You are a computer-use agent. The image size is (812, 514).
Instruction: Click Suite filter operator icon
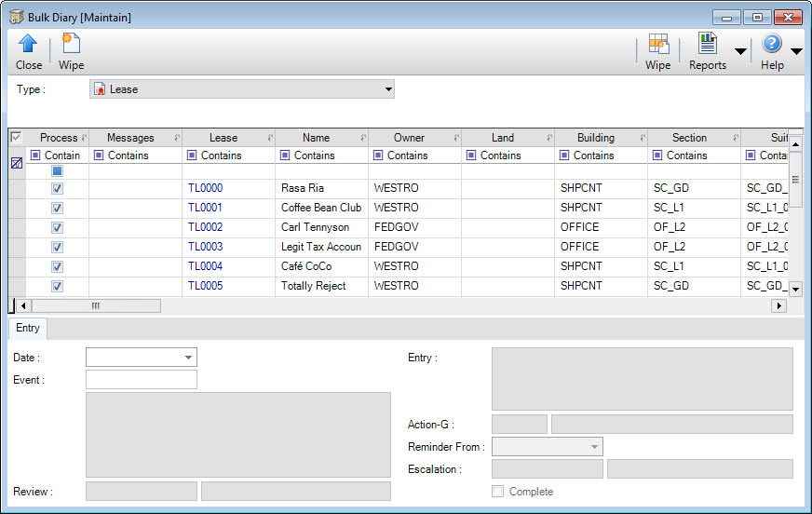pos(751,156)
